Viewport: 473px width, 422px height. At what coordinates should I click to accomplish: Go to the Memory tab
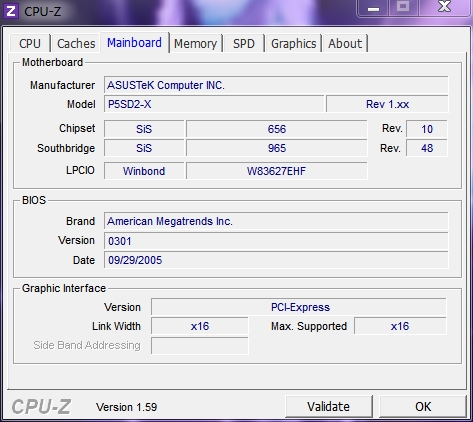[195, 43]
